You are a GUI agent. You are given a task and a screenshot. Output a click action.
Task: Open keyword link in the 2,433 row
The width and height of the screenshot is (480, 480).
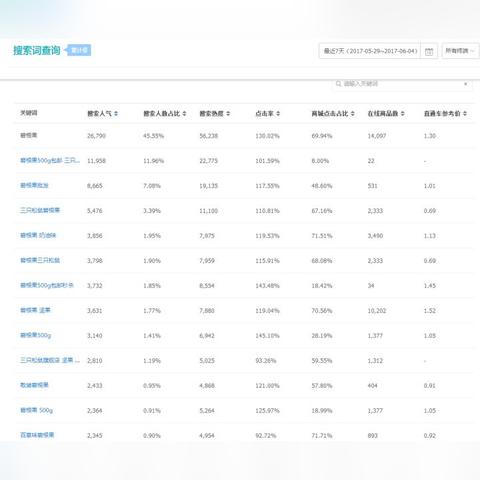click(34, 385)
